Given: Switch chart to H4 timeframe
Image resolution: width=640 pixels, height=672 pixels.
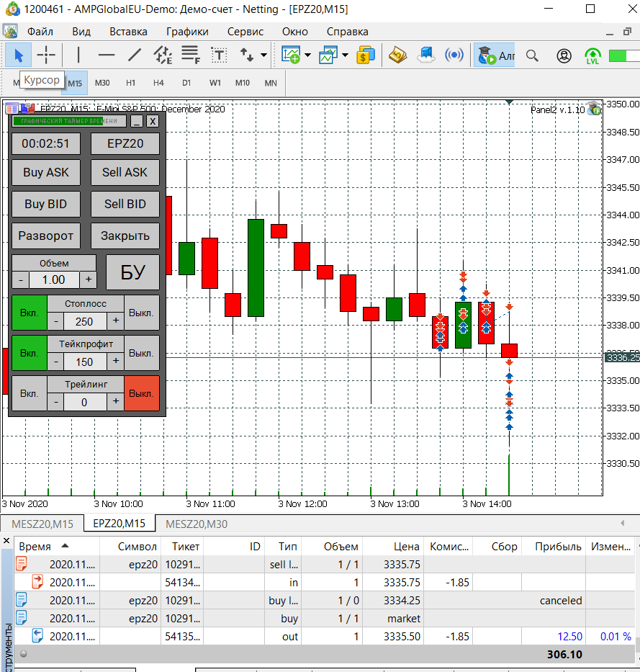Looking at the screenshot, I should (x=158, y=83).
